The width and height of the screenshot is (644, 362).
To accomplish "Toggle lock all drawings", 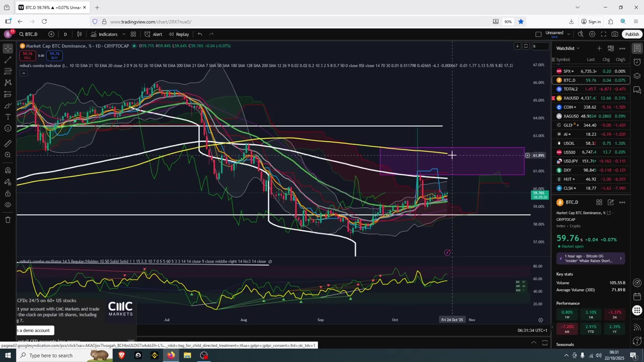I will coord(8,193).
